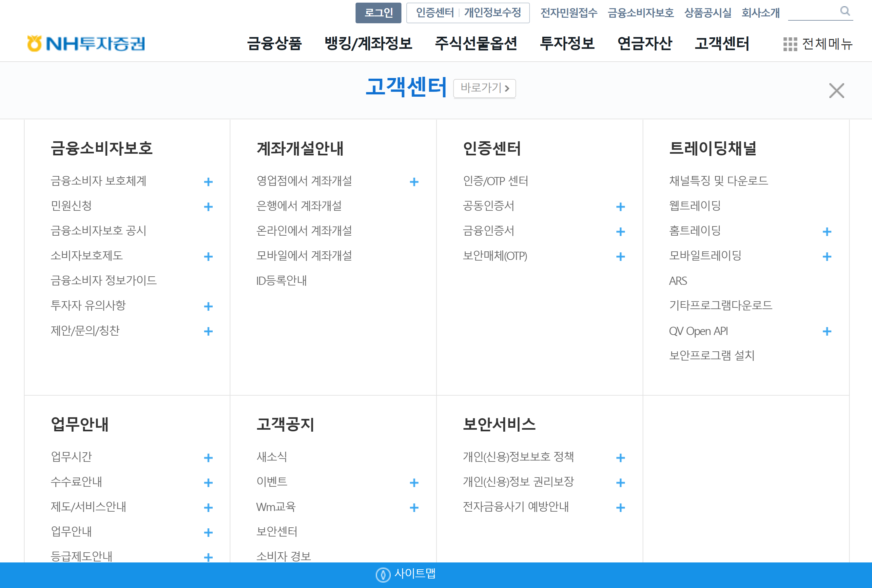
Task: Expand 공동인증서 submenu
Action: tap(620, 206)
